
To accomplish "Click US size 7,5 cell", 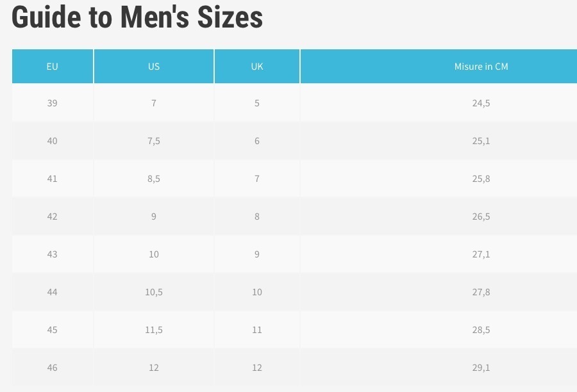I will pyautogui.click(x=154, y=141).
